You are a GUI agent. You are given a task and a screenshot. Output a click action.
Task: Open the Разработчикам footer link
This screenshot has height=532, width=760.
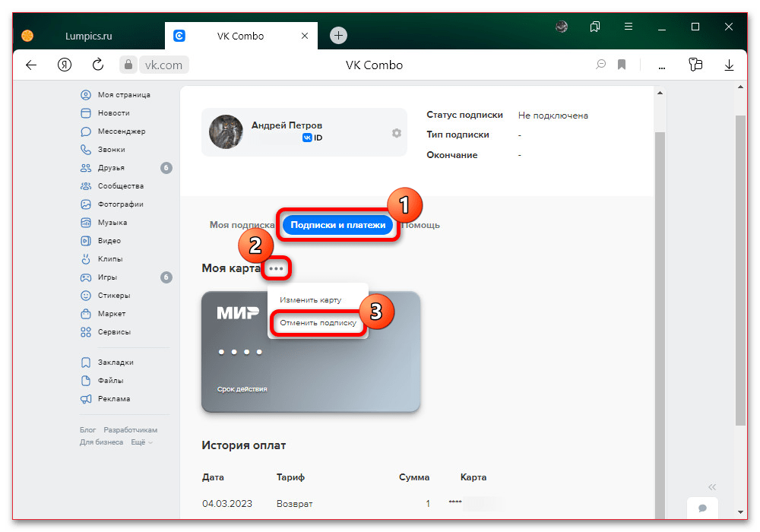pos(131,429)
